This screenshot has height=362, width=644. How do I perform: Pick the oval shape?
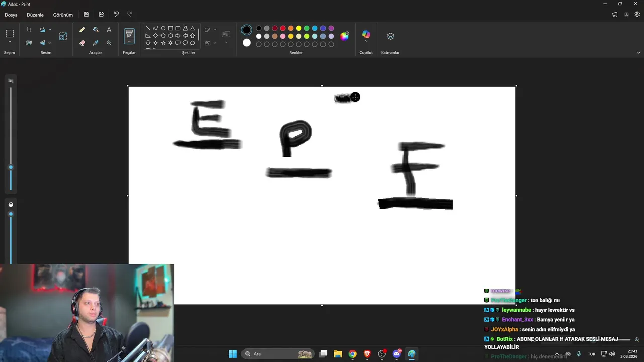click(x=163, y=28)
